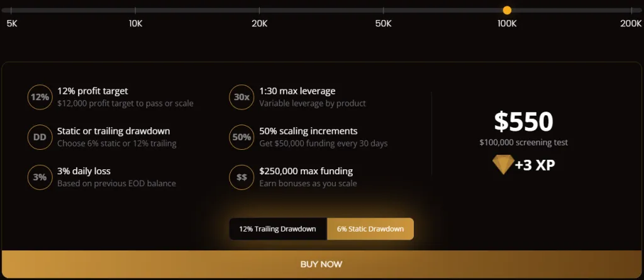Click the 3% daily loss circle icon
This screenshot has height=280, width=644.
coord(40,177)
